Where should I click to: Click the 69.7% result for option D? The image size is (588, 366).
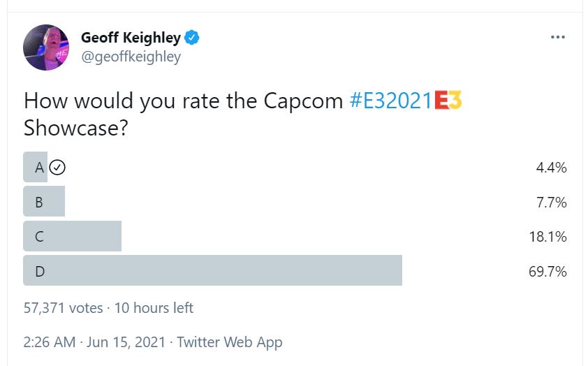point(547,271)
